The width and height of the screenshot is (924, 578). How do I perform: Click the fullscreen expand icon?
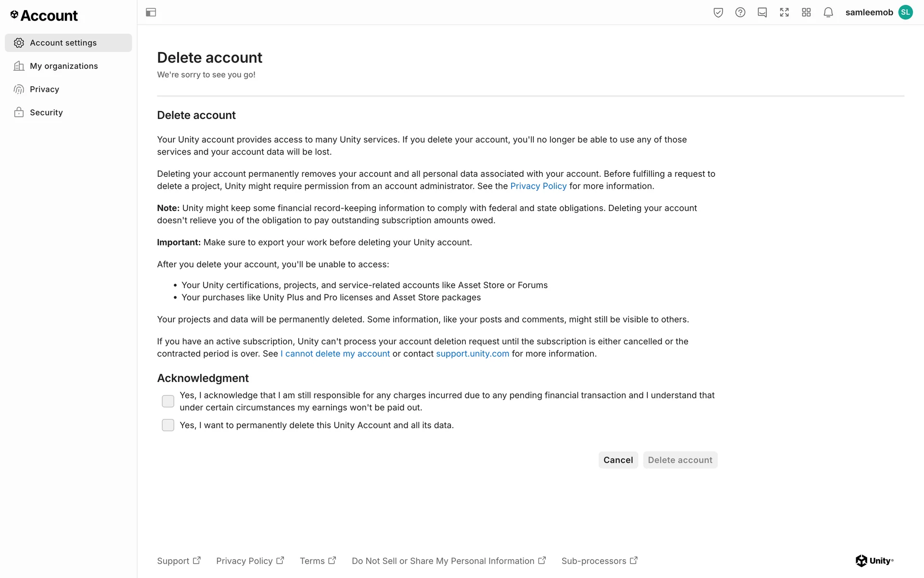coord(784,13)
